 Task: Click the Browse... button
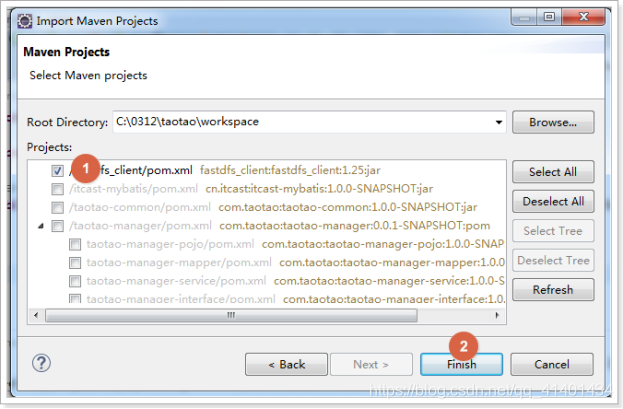pyautogui.click(x=553, y=122)
